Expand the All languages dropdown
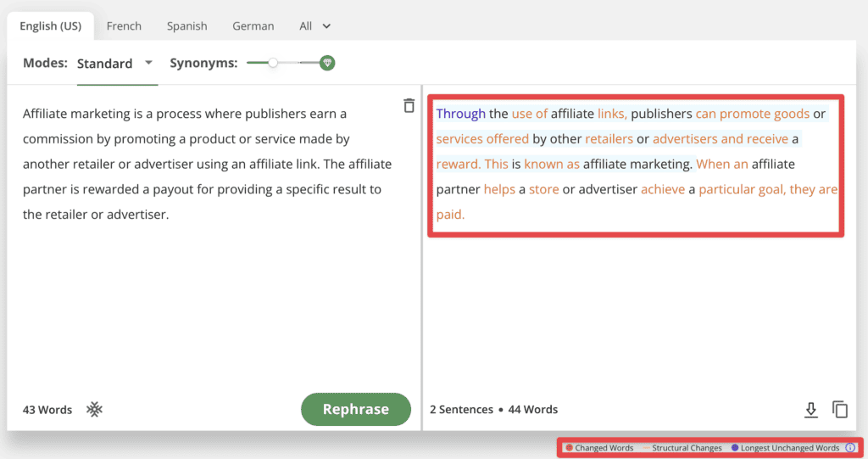The width and height of the screenshot is (868, 459). [x=314, y=26]
